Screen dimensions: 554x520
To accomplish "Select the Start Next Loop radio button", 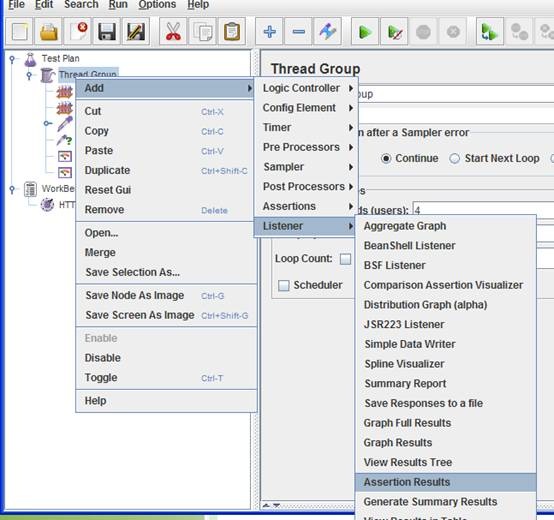I will click(x=454, y=159).
